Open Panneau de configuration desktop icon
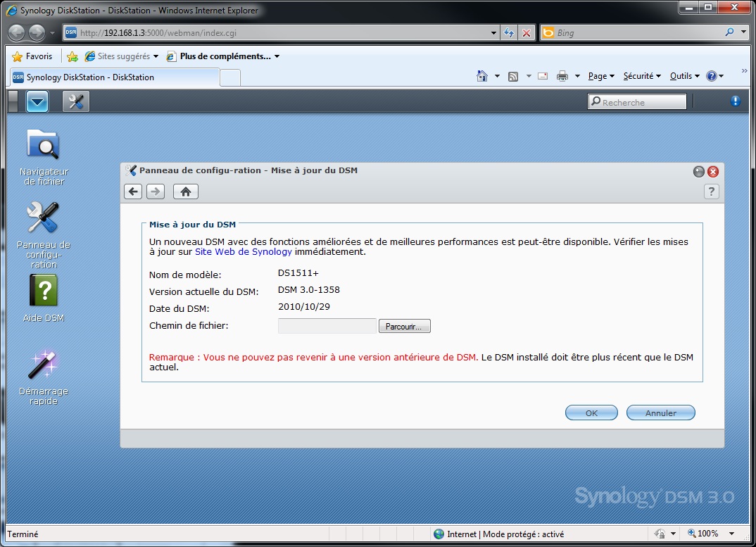756x547 pixels. [44, 235]
